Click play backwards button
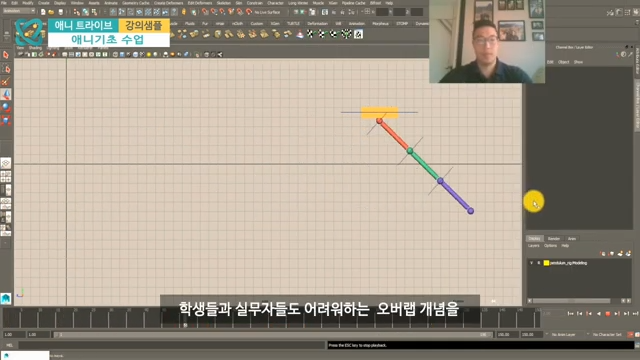 (598, 313)
